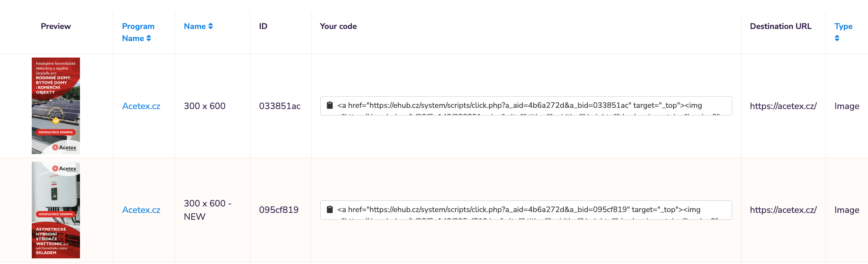The image size is (868, 264).
Task: Sort by the Program Name column header
Action: pyautogui.click(x=138, y=32)
